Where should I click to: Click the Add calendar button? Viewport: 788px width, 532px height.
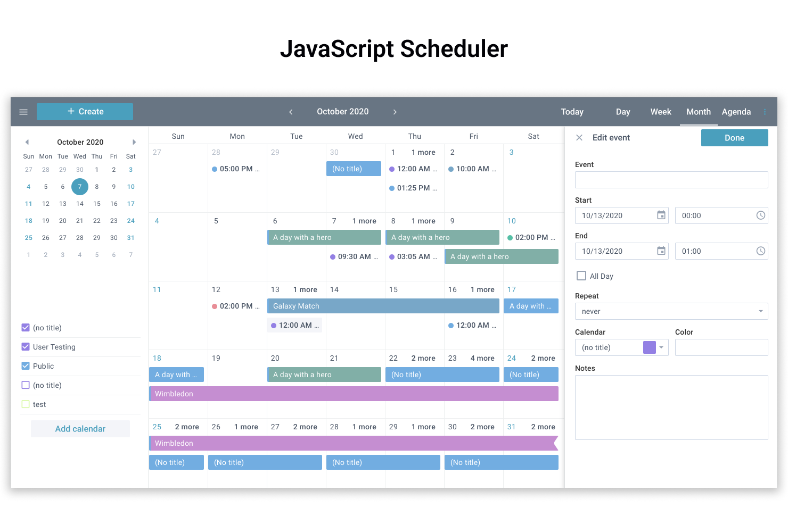coord(80,429)
